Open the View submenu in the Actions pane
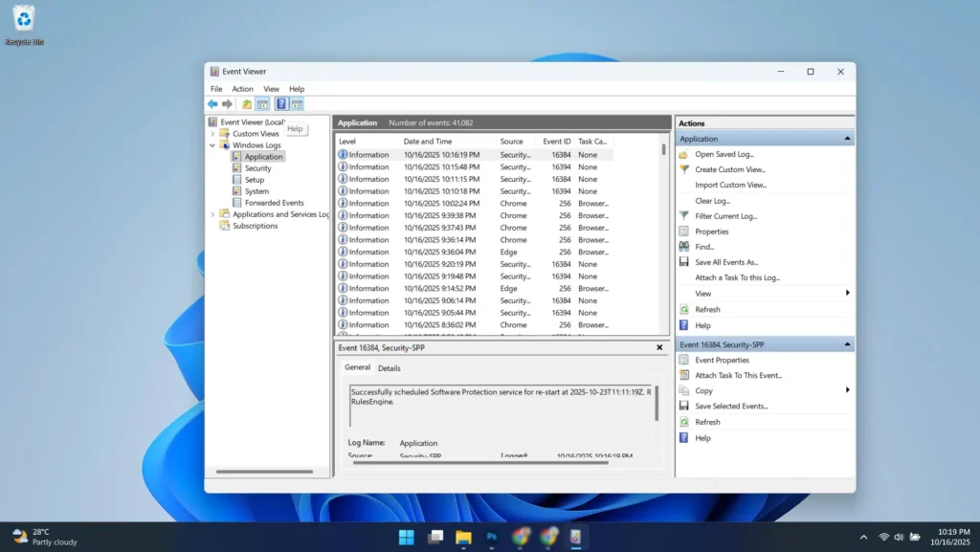 (702, 293)
